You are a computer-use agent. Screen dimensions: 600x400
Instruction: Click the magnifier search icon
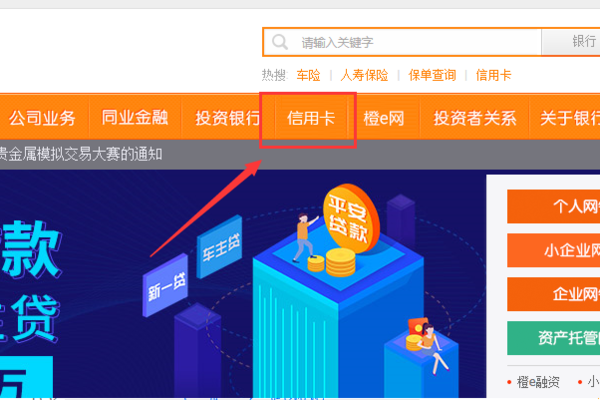(280, 42)
